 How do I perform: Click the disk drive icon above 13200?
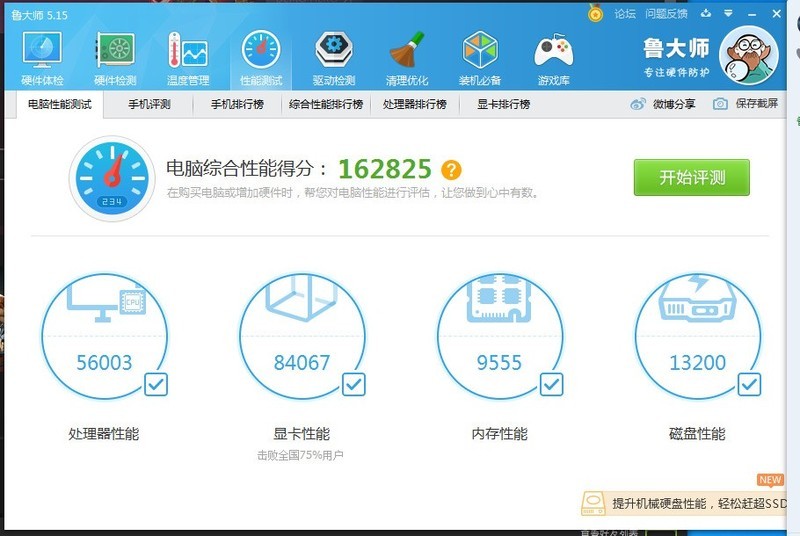(697, 299)
